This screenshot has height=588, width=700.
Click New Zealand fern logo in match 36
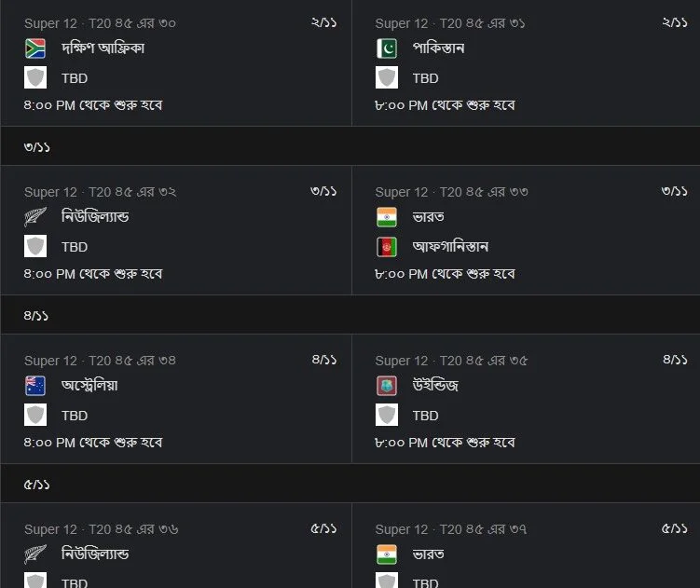coord(35,554)
